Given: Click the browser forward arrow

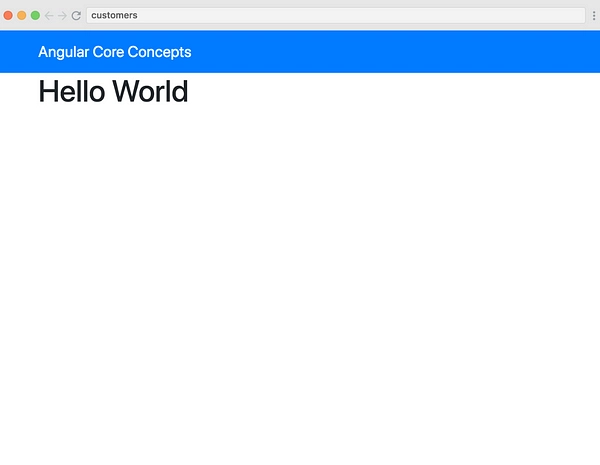Looking at the screenshot, I should pos(62,16).
